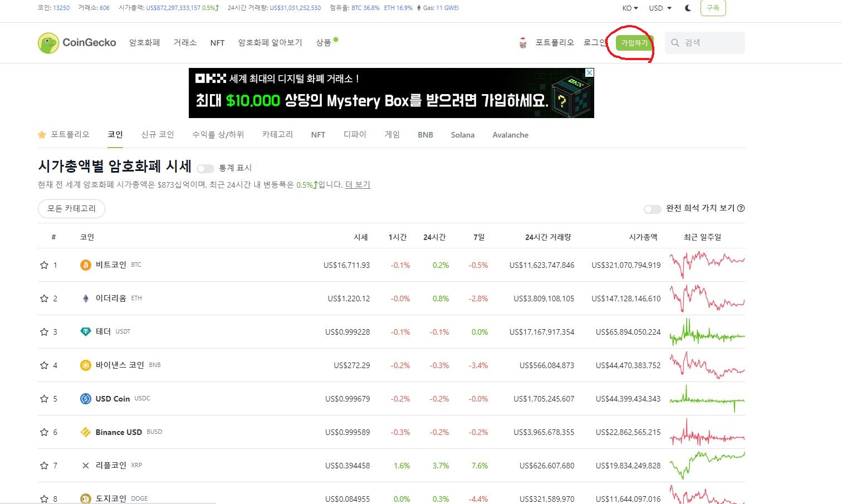This screenshot has height=504, width=842.
Task: Toggle the 통계 표시 switch
Action: pyautogui.click(x=205, y=168)
